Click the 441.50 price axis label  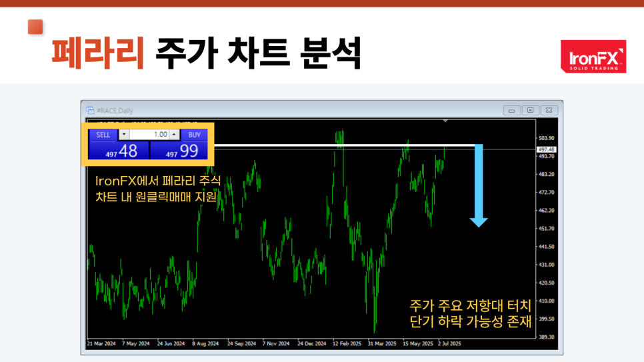[x=546, y=247]
